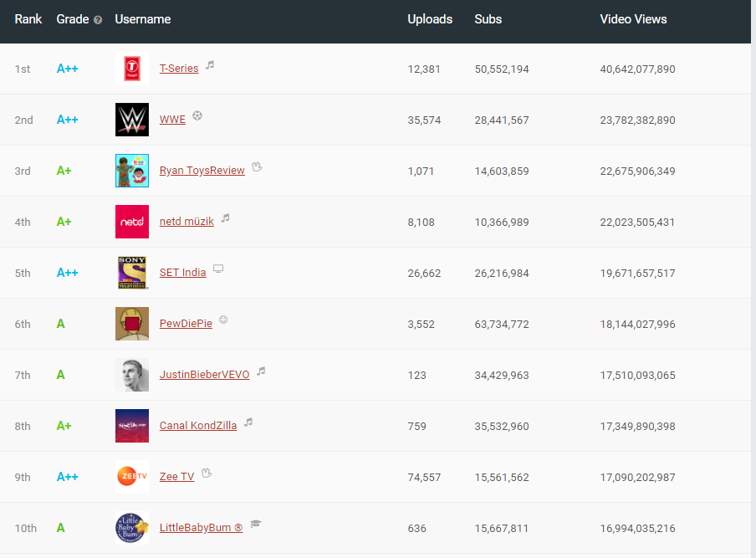Sort by the Subs column header
756x558 pixels.
(x=488, y=19)
